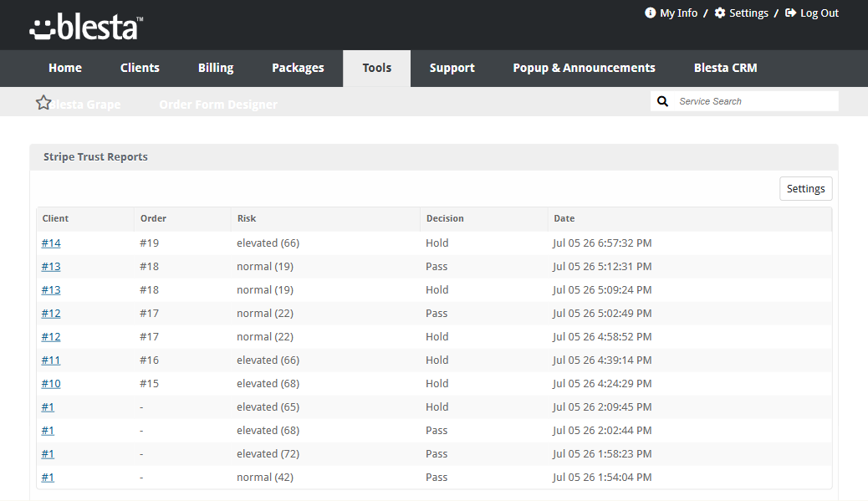Click date Jul 05 26 6:57:32 PM
Screen dimensions: 868x501
point(602,243)
